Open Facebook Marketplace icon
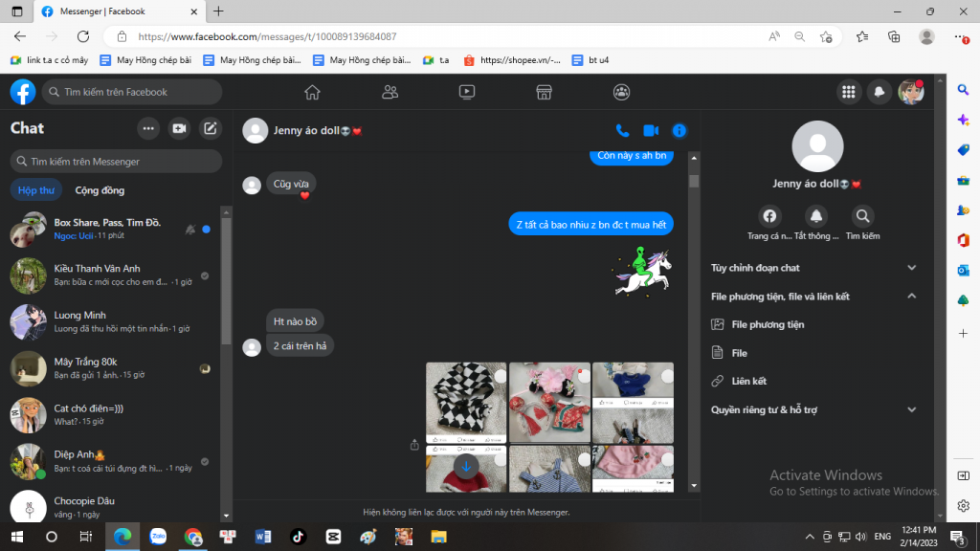980x551 pixels. pos(544,92)
